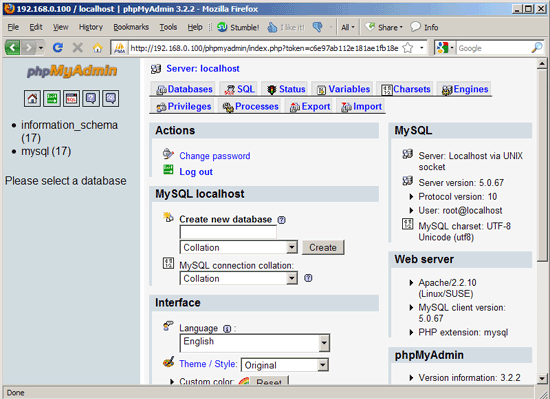Click the Log out link
The width and height of the screenshot is (550, 399).
[196, 172]
